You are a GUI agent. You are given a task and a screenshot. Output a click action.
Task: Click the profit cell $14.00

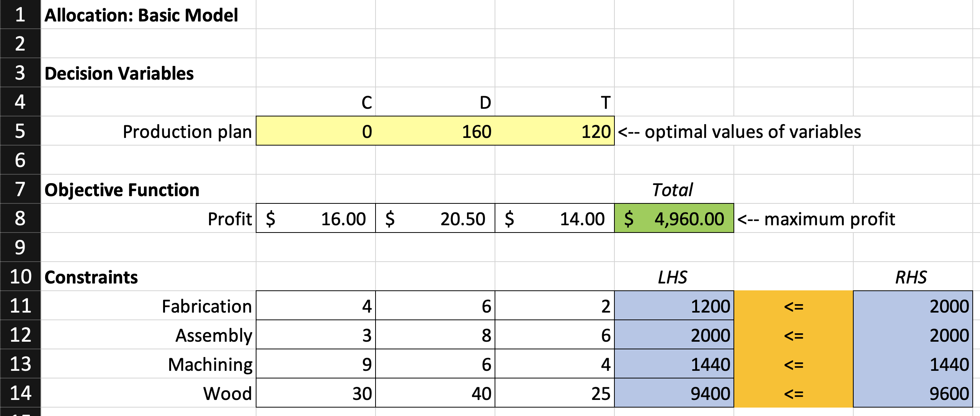(x=555, y=218)
